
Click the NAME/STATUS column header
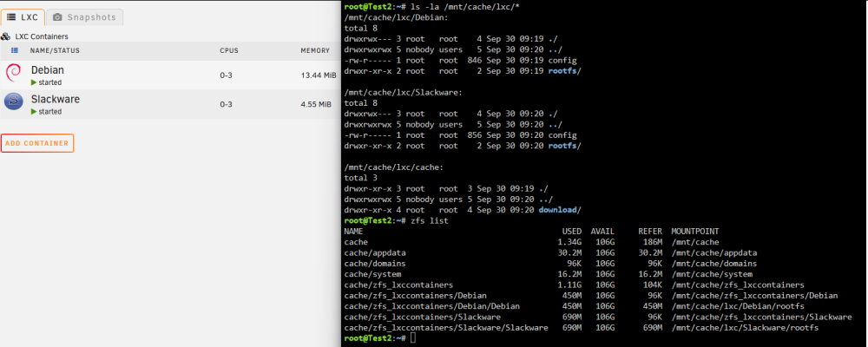coord(55,50)
